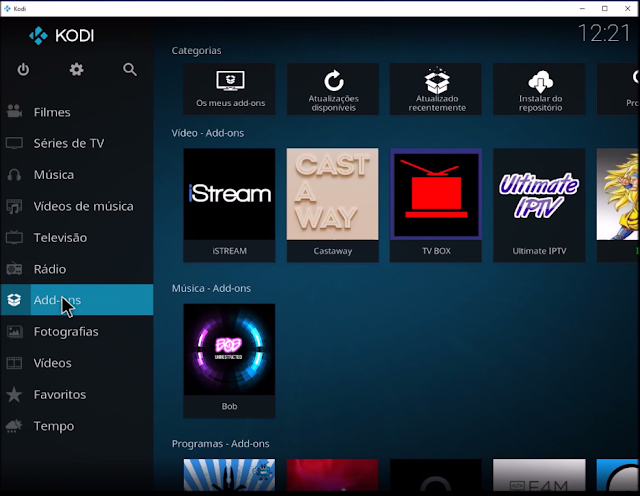Viewport: 640px width, 496px height.
Task: Click the 12:21 clock display
Action: click(604, 33)
